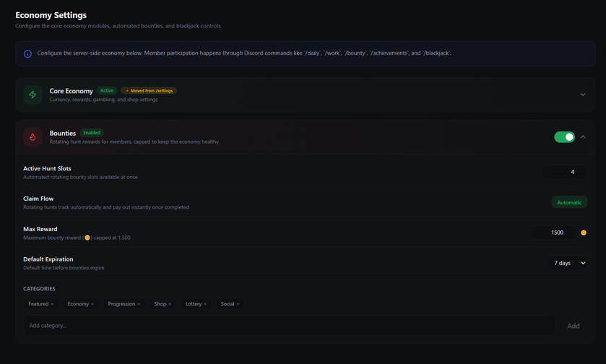Image resolution: width=606 pixels, height=364 pixels.
Task: Remove the Featured category tag
Action: (x=52, y=304)
